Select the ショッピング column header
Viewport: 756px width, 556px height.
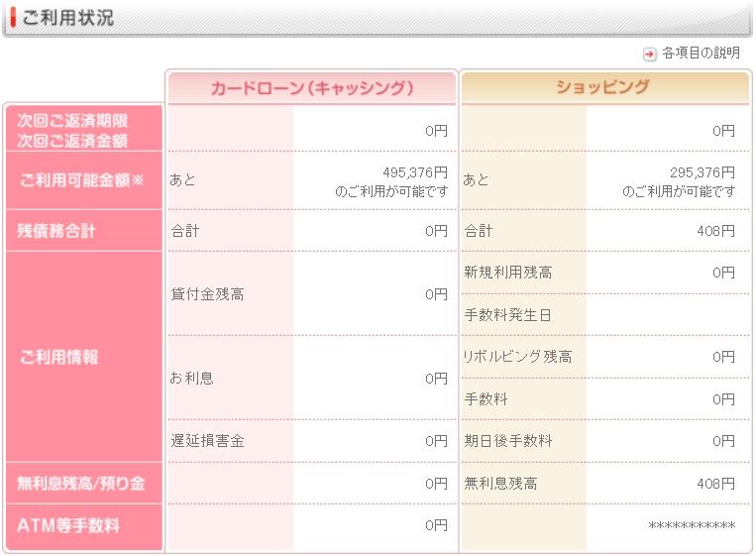[x=602, y=87]
